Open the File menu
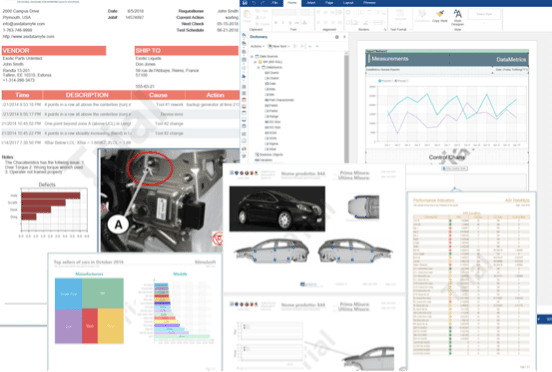This screenshot has width=552, height=372. pyautogui.click(x=274, y=3)
